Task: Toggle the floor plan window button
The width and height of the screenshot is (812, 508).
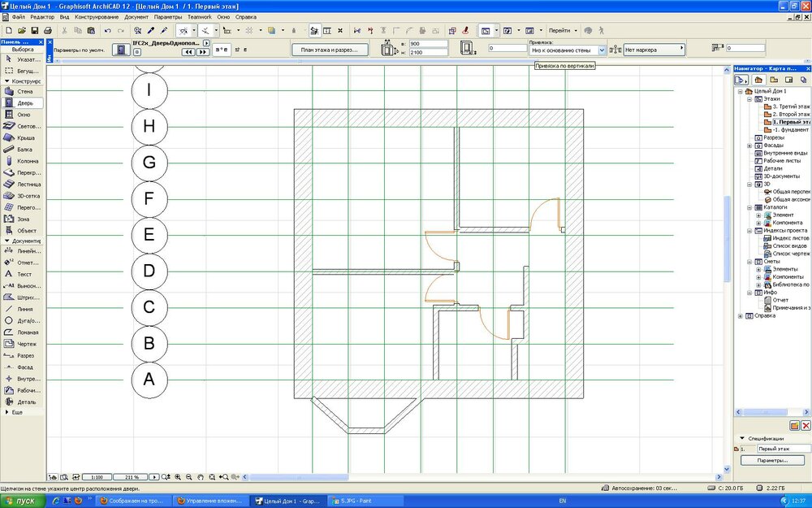Action: (x=486, y=31)
